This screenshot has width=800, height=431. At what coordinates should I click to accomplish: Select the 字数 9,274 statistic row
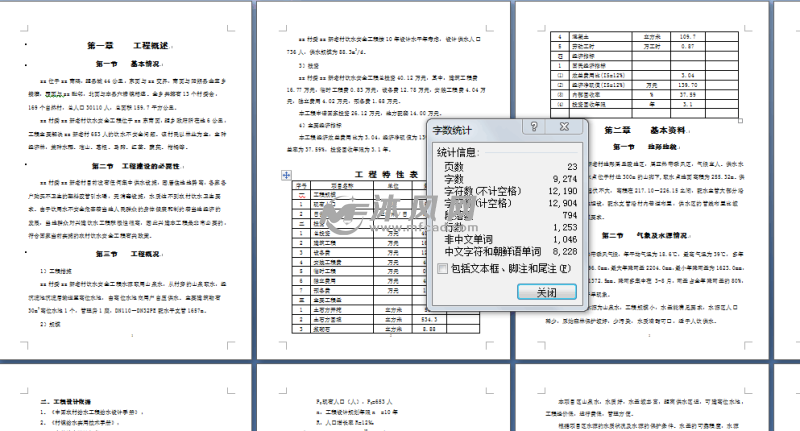(510, 179)
